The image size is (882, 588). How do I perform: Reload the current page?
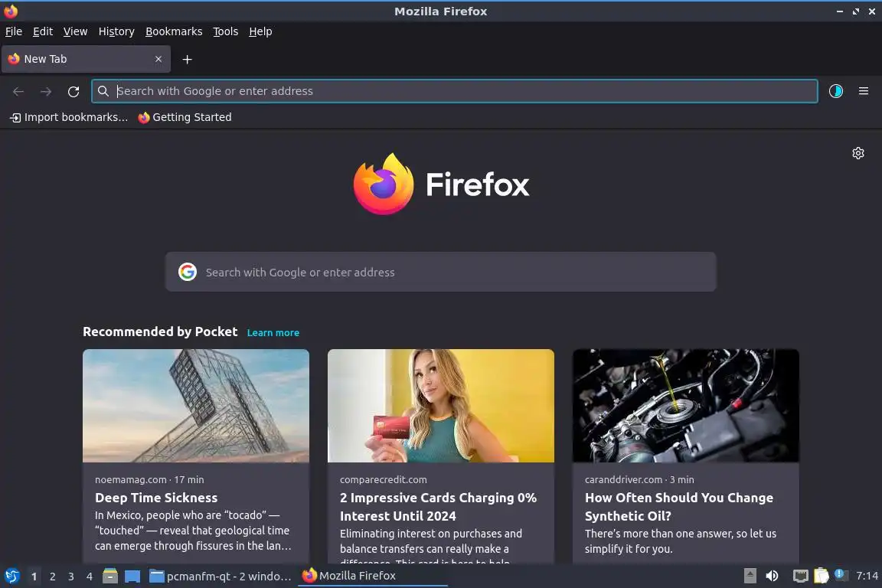[73, 92]
